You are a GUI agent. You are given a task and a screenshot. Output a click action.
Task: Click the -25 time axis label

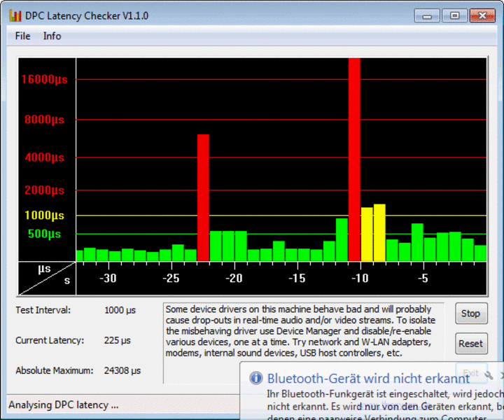click(x=171, y=278)
